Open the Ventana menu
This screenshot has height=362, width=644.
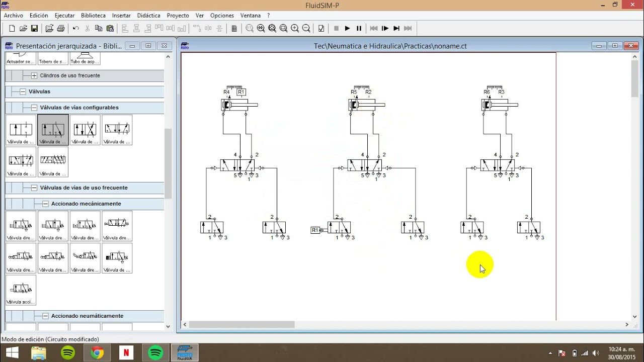251,16
